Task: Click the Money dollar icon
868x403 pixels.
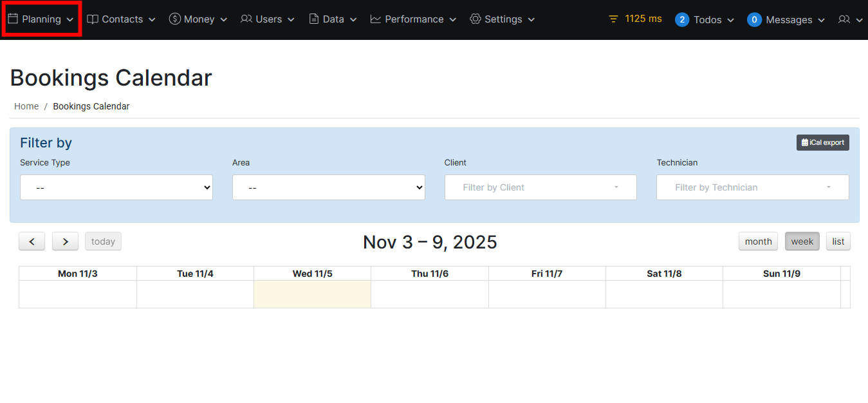Action: 174,19
